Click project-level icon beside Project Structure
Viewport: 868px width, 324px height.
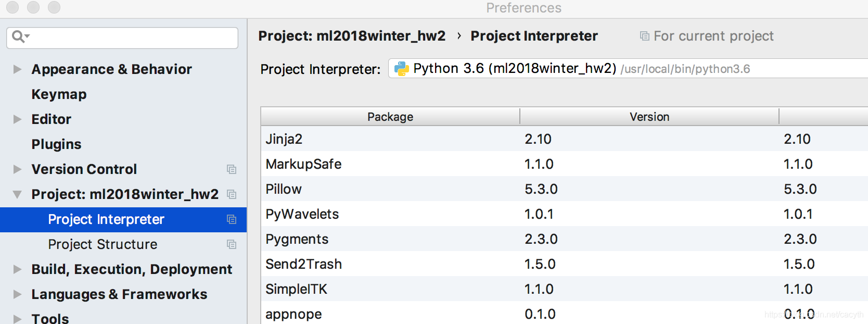tap(232, 244)
